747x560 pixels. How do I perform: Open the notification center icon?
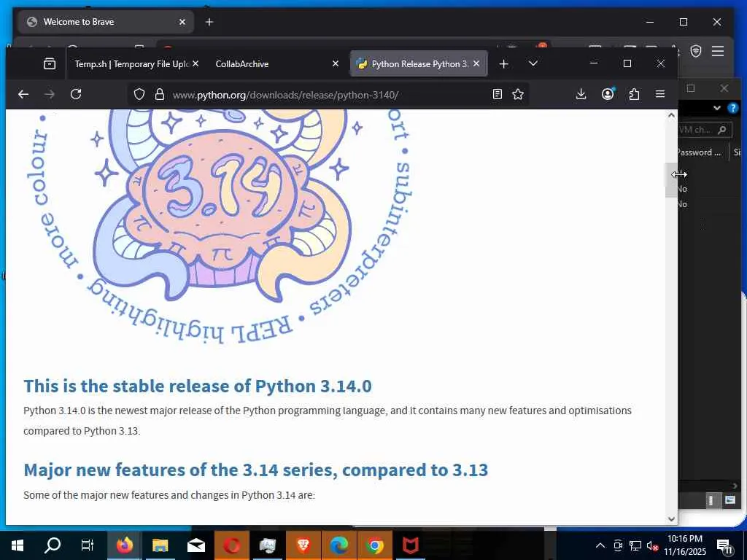pyautogui.click(x=724, y=546)
